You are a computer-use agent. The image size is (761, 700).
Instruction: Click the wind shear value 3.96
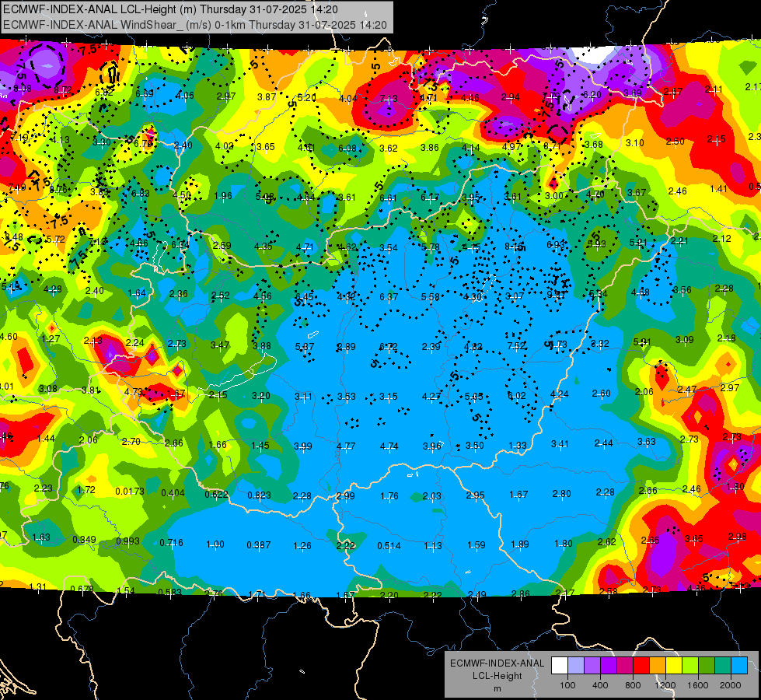point(432,446)
